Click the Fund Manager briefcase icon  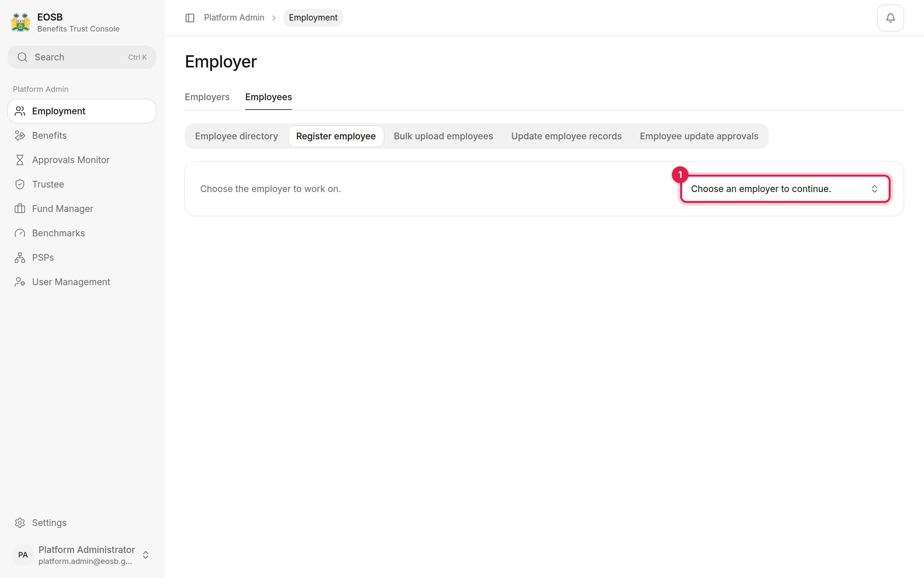20,209
